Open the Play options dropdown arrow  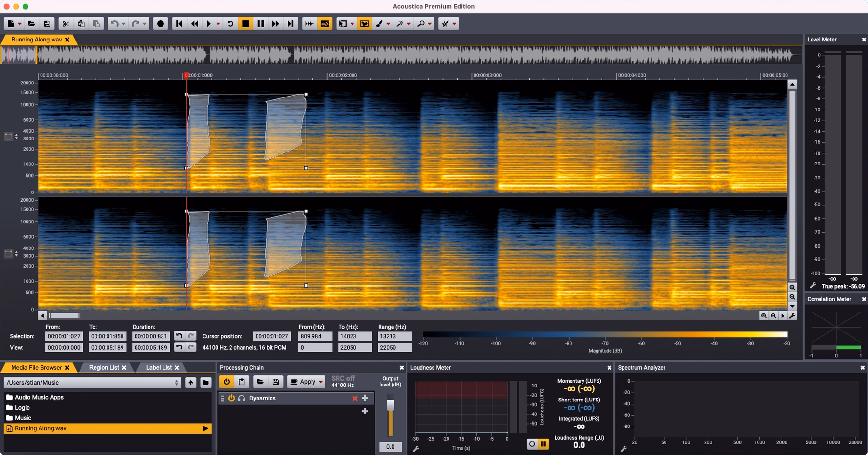click(x=218, y=24)
